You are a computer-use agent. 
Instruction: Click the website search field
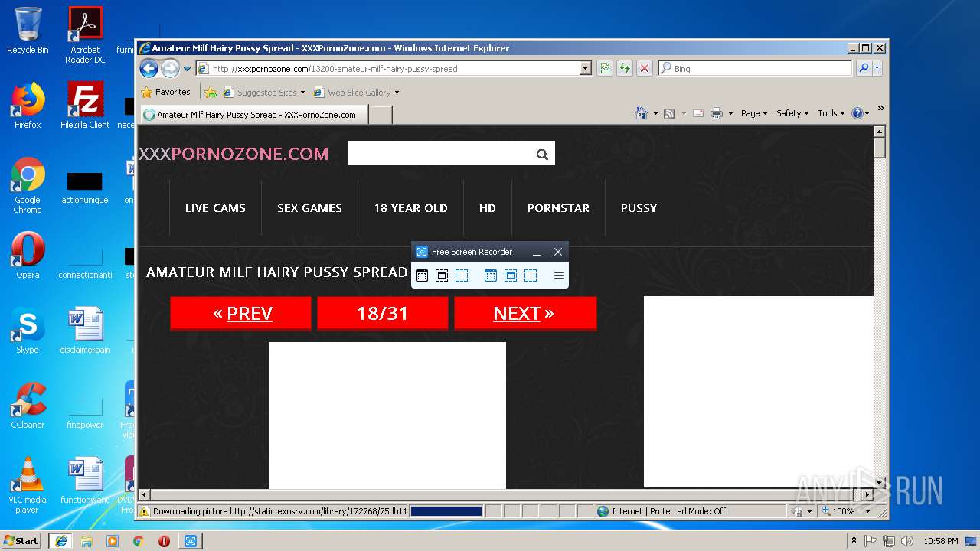pyautogui.click(x=439, y=154)
